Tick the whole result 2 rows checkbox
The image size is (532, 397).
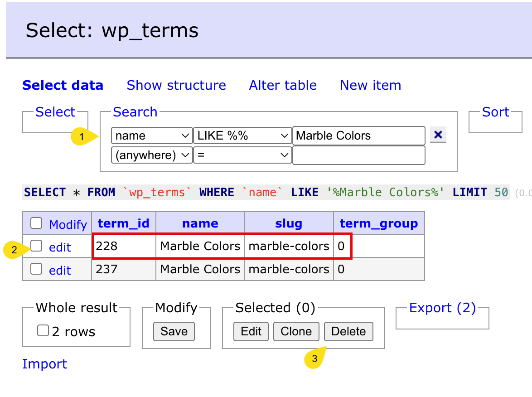43,331
